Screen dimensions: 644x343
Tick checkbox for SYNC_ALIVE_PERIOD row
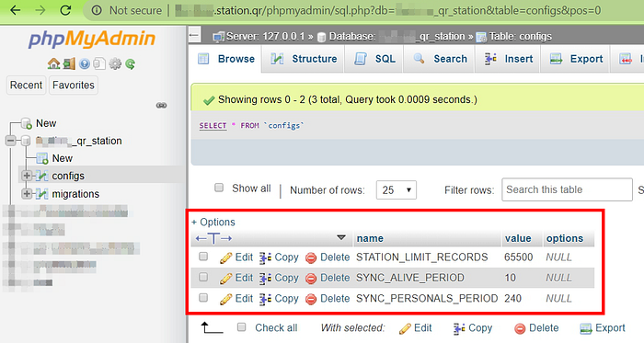tap(203, 277)
